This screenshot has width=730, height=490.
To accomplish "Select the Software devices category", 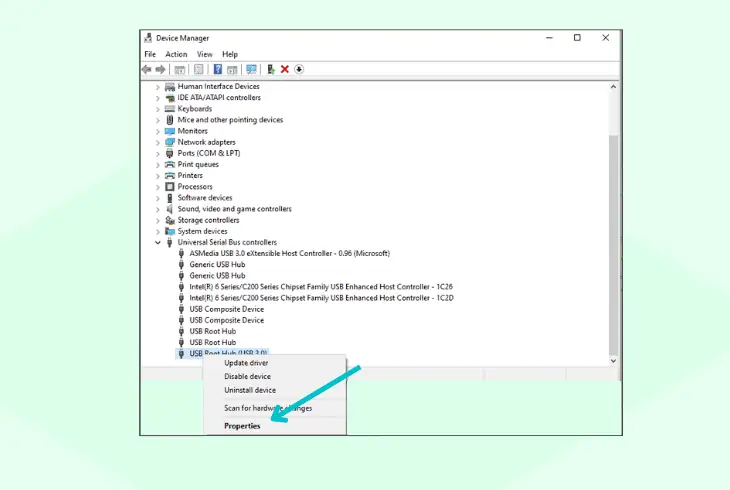I will point(204,198).
